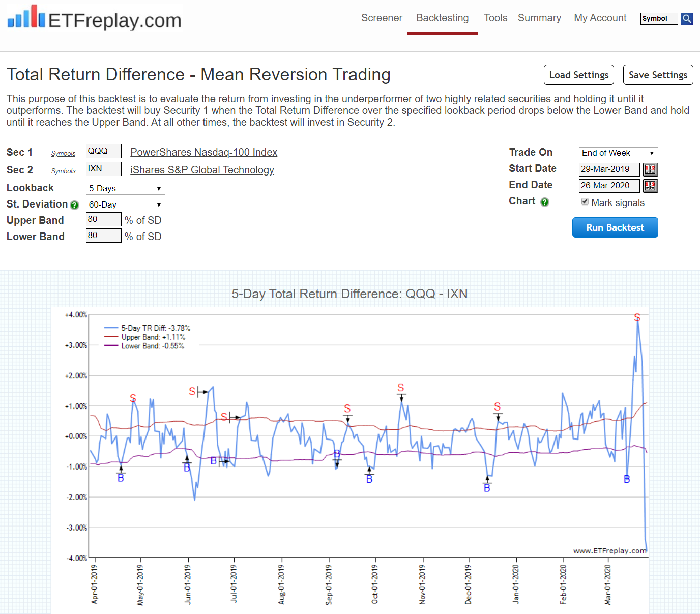Click the blue 5-Day TR Diff legend line
700x614 pixels.
click(x=111, y=328)
